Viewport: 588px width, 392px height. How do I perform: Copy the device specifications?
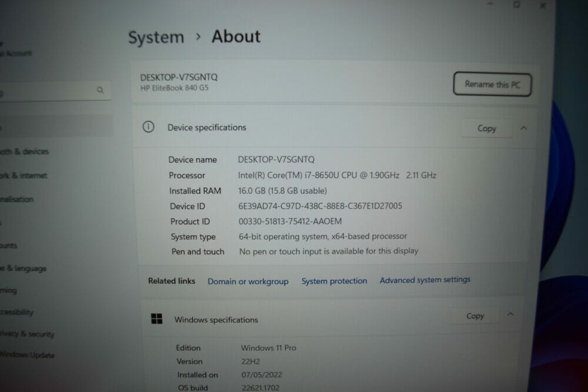(486, 129)
